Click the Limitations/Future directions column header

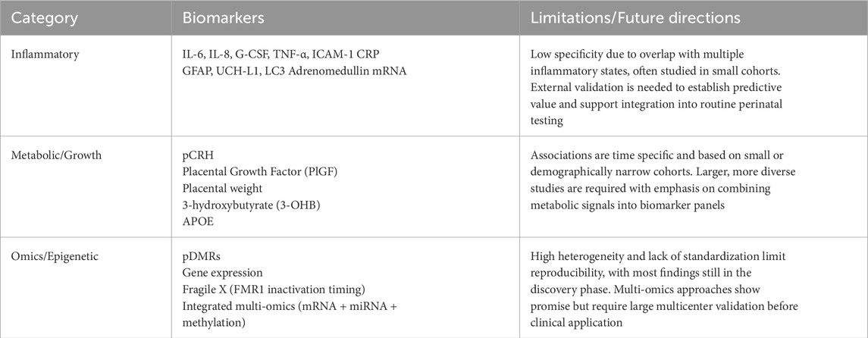coord(633,18)
